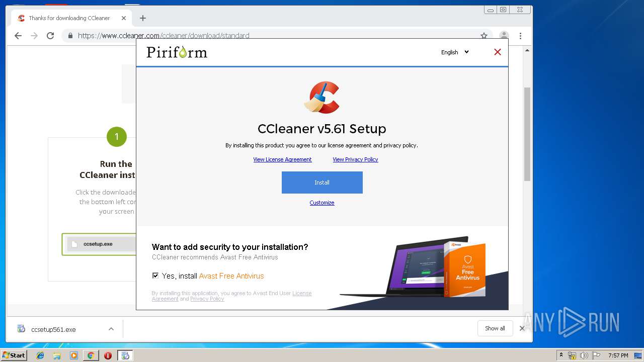Image resolution: width=644 pixels, height=362 pixels.
Task: Minimize the Chrome window
Action: click(491, 10)
